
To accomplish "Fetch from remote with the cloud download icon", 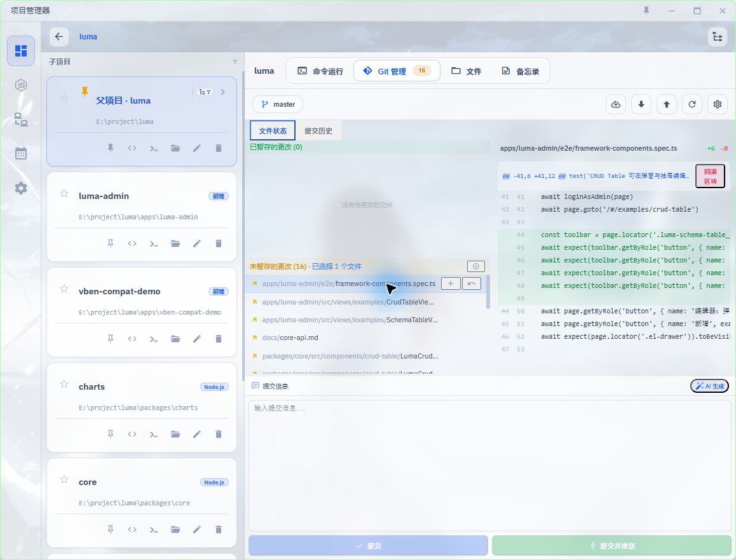I will point(616,104).
